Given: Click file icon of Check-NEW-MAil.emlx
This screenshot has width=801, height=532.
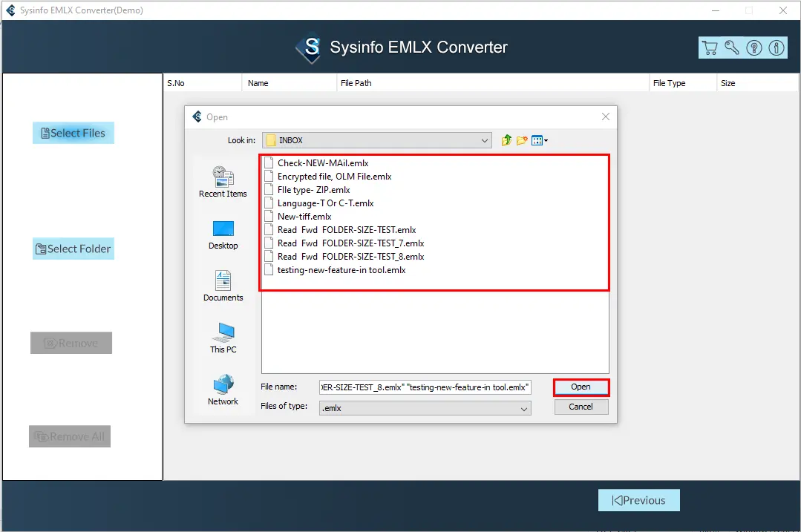Looking at the screenshot, I should click(x=269, y=163).
